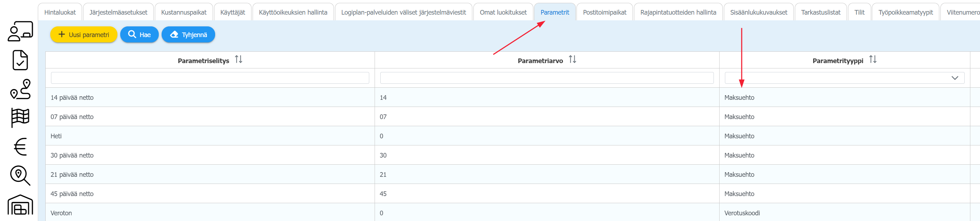
Task: Switch to the Työpoikkeamatyypit tab
Action: point(905,12)
